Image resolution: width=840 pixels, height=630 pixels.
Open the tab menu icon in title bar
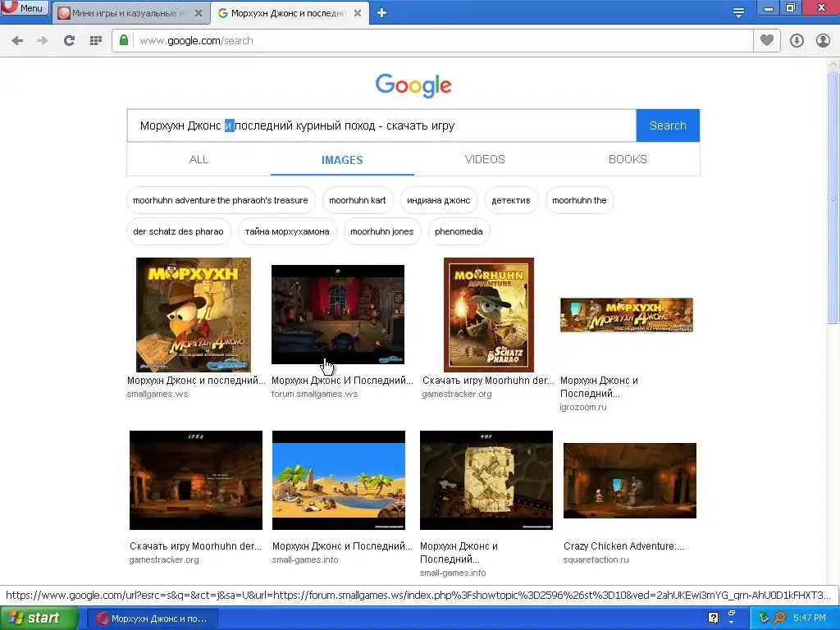738,13
